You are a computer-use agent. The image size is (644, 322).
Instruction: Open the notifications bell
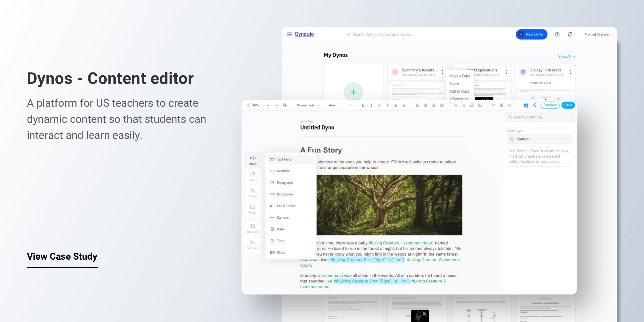coord(570,34)
